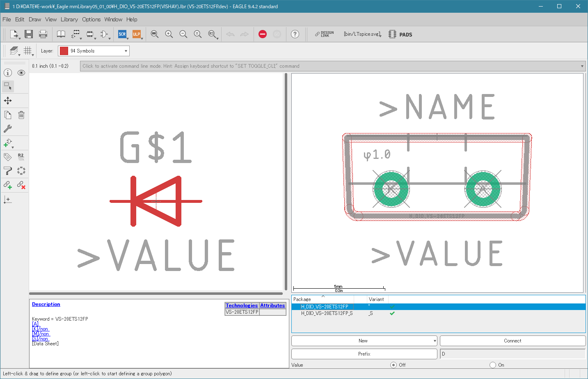Click the Connect button

(512, 341)
